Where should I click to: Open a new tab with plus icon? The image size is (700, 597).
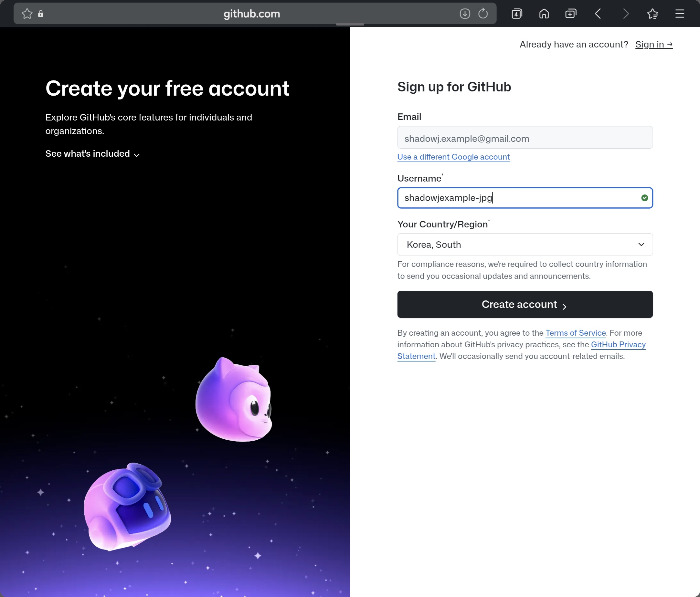tap(571, 14)
